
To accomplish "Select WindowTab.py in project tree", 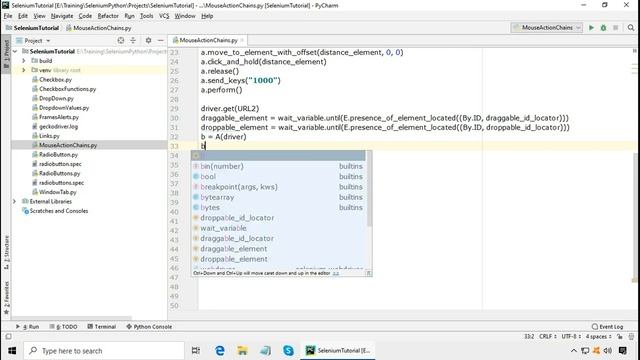I will coord(57,192).
